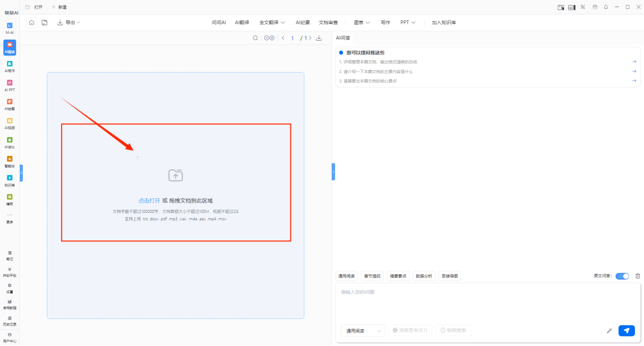
Task: Select 文档审查 in the top menu
Action: (x=328, y=22)
